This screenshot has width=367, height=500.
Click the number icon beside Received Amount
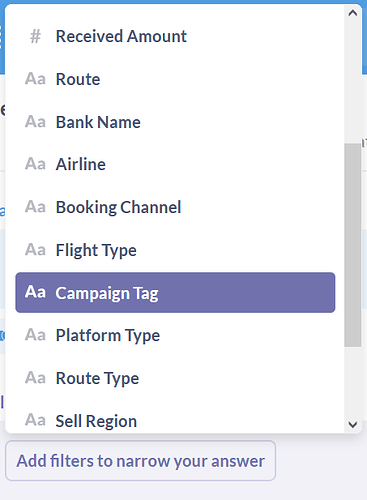pos(35,36)
